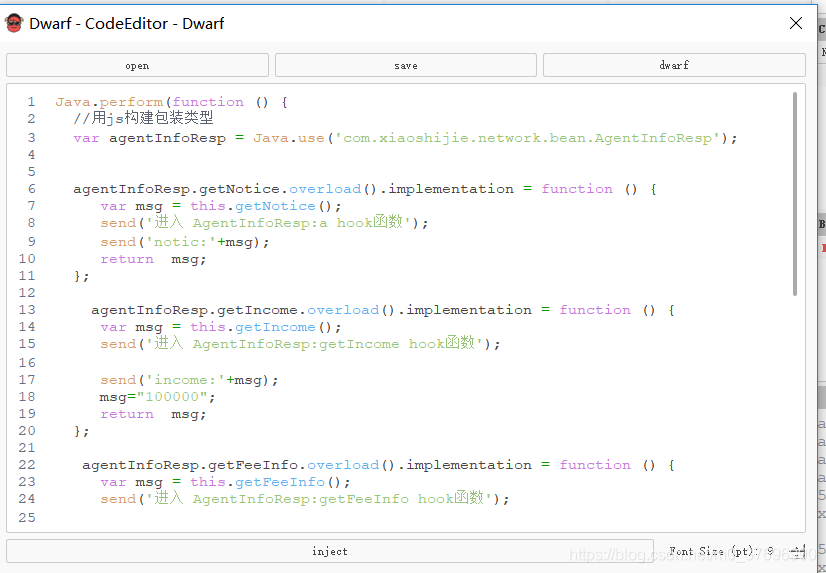Click the 'agentInfoResp.getNotice.overload()' line

tap(365, 189)
